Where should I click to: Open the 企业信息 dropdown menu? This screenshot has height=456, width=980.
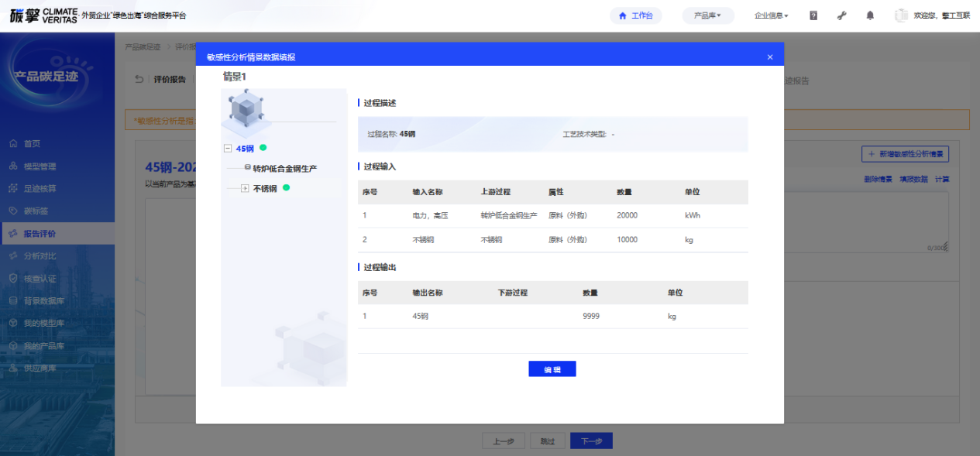[771, 15]
